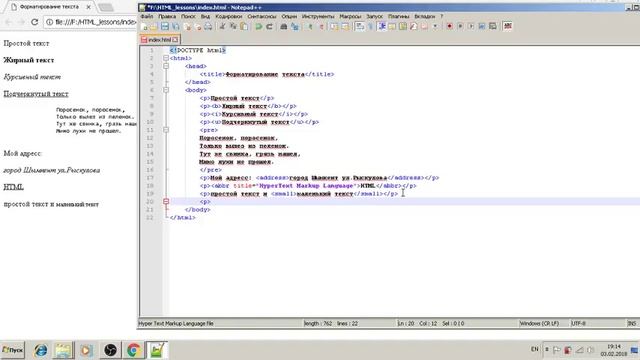Open the Инструменты menu
The image size is (640, 360).
click(318, 16)
